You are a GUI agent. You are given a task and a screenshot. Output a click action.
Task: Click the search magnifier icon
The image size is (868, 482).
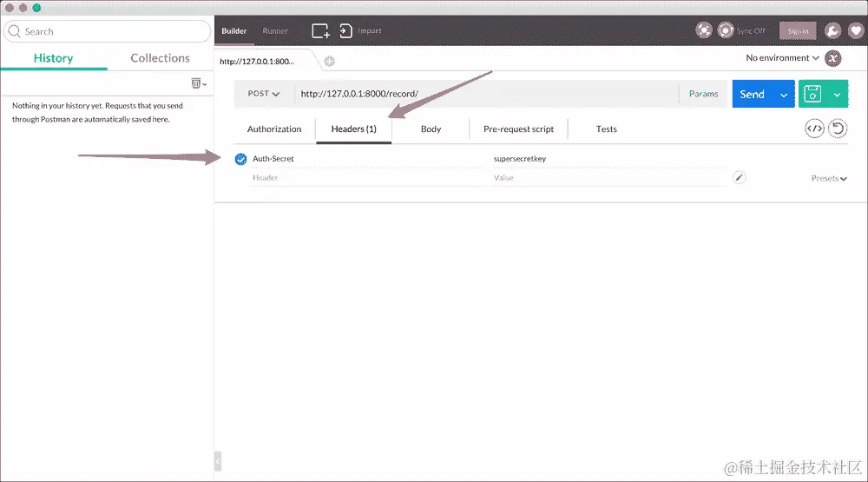coord(15,31)
